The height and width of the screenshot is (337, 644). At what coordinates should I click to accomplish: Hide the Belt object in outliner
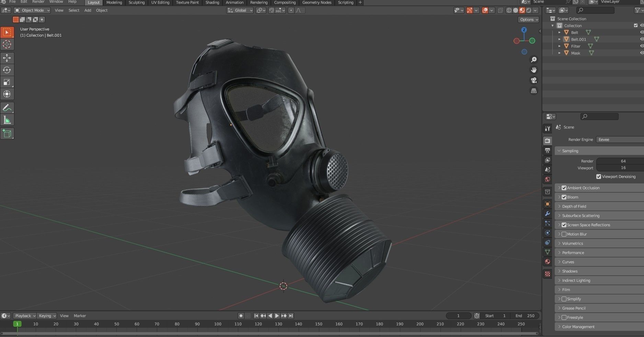[642, 32]
